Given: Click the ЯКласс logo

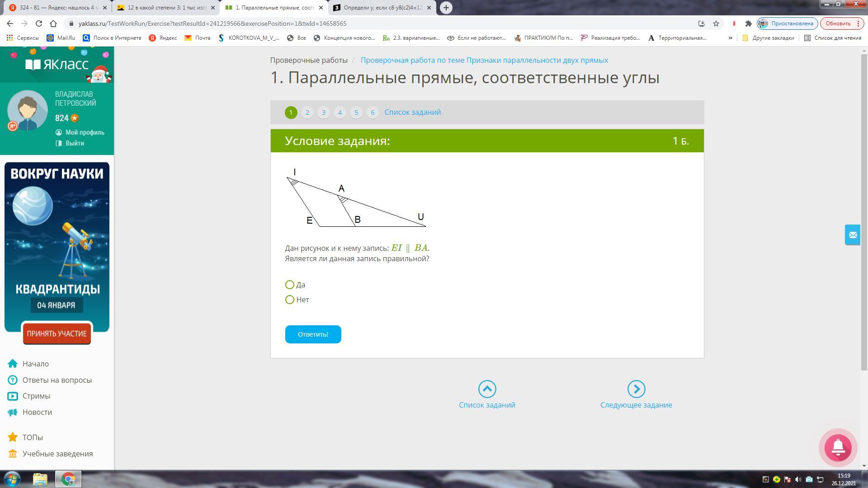Looking at the screenshot, I should (57, 65).
